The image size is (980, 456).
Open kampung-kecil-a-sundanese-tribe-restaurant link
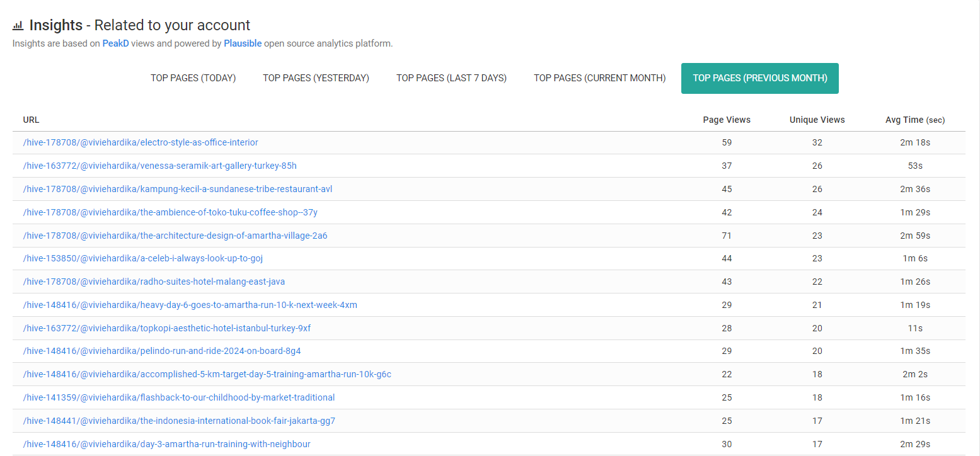178,189
